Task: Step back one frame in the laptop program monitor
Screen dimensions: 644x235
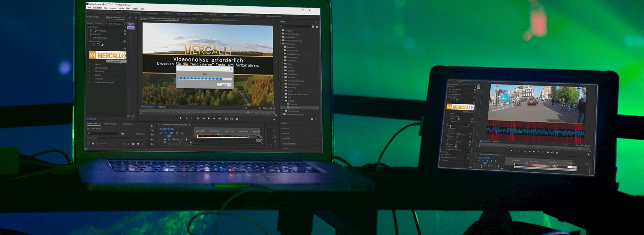Action: (x=203, y=119)
